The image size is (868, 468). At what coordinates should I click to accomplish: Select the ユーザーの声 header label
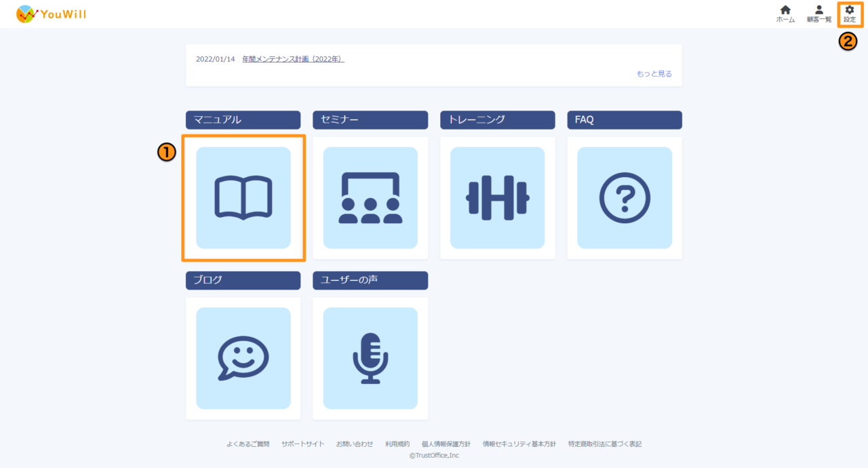pos(370,280)
